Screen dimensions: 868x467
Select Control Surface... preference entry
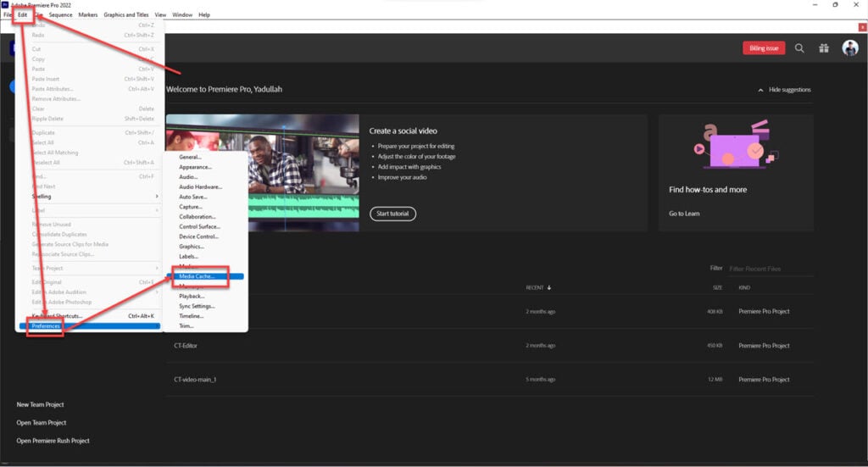click(199, 227)
